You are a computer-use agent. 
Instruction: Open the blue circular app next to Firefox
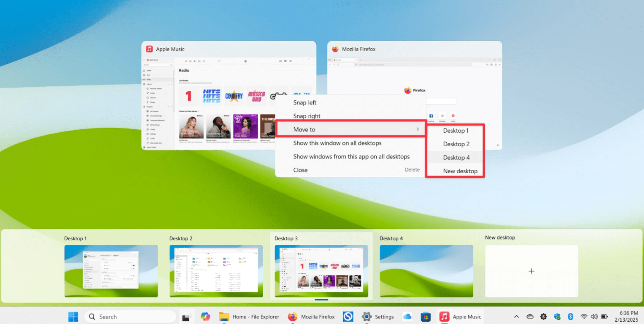pos(348,317)
